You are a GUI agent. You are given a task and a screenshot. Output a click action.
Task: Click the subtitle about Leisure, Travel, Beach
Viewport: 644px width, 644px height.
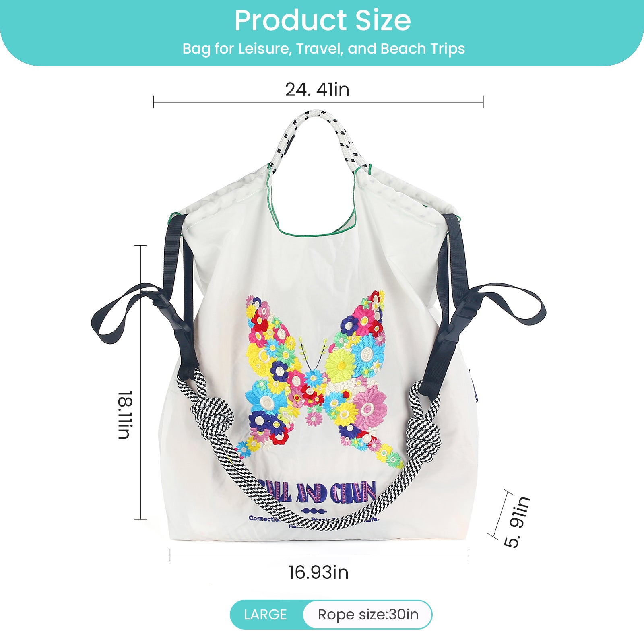324,49
